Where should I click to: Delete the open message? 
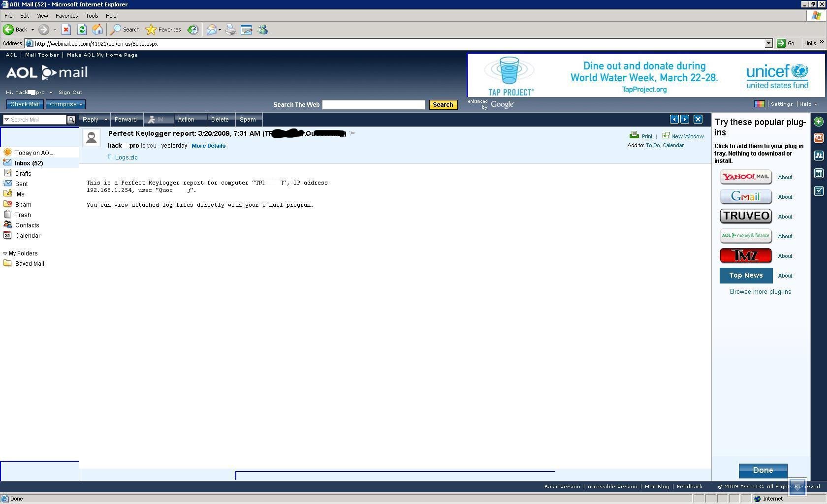tap(220, 120)
